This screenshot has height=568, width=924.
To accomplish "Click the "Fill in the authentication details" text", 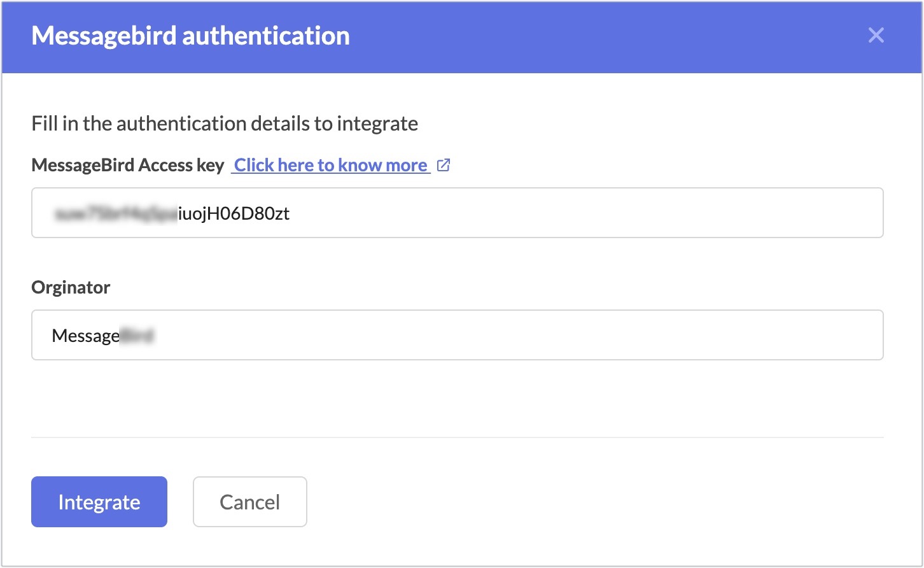I will point(225,124).
